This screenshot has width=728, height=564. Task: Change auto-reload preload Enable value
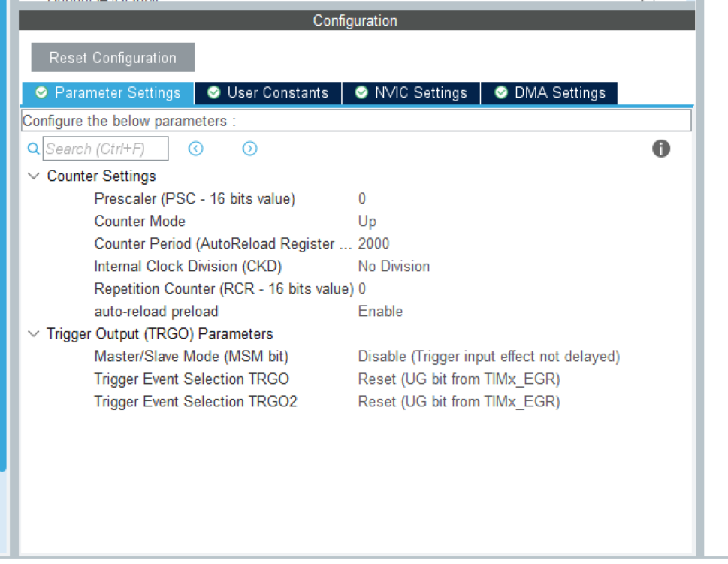[x=380, y=312]
